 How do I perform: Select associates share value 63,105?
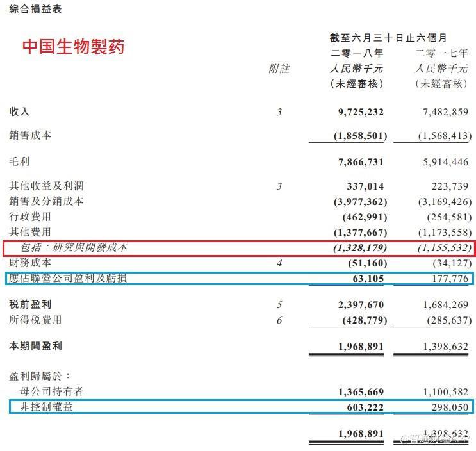click(x=368, y=279)
